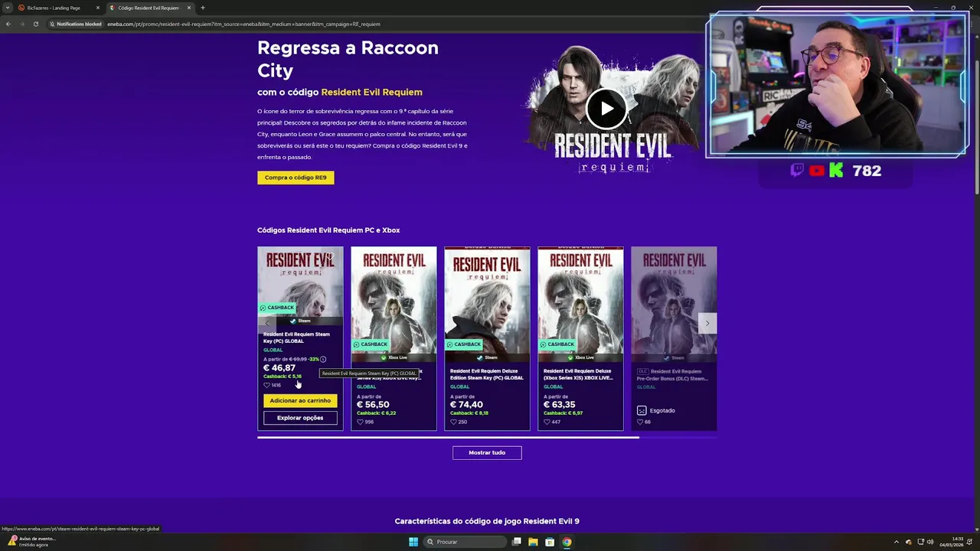Viewport: 980px width, 551px height.
Task: Click the carousel progress bar under products
Action: 487,438
